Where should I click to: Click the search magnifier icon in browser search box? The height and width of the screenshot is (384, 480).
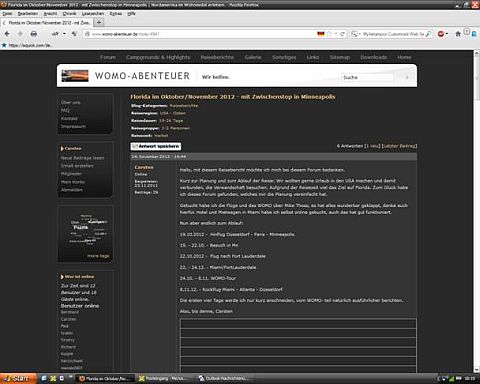(428, 34)
